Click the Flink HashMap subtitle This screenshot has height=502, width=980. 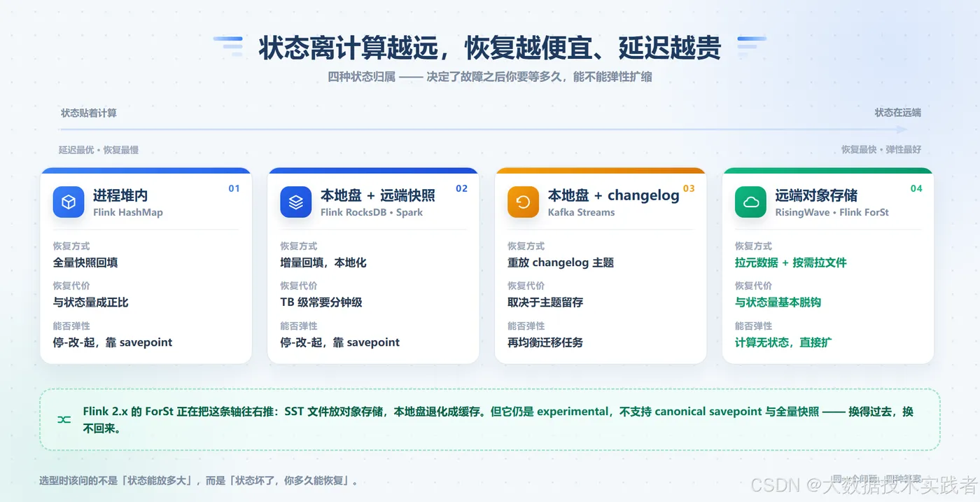point(128,212)
